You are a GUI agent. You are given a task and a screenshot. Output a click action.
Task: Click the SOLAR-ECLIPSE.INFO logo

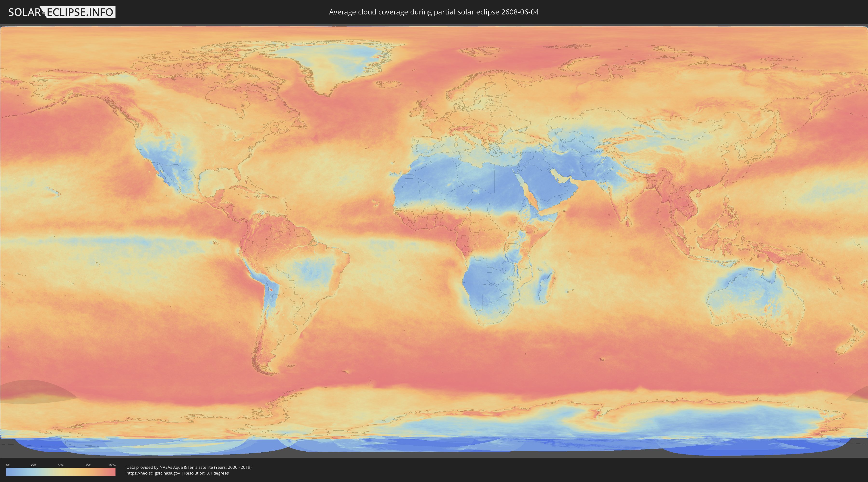62,12
